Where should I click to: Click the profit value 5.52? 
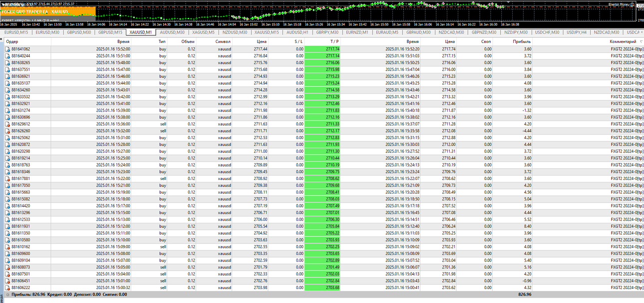pos(528,219)
